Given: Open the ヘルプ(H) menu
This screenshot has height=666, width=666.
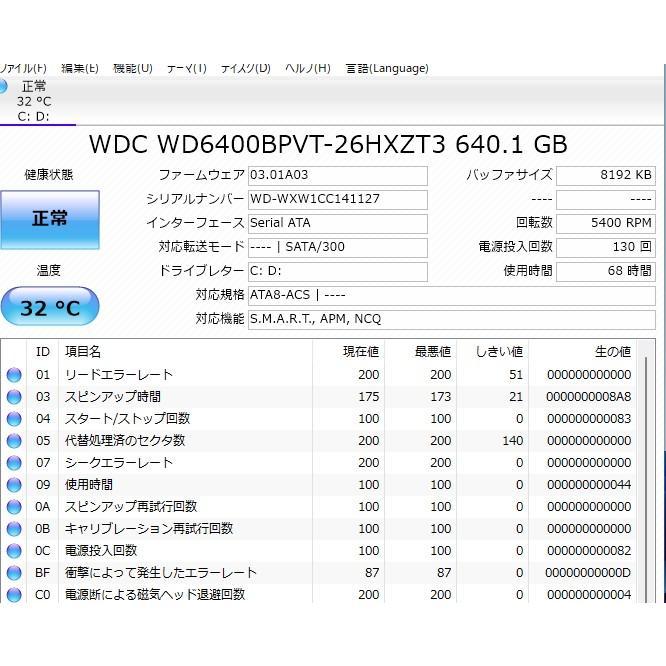Looking at the screenshot, I should tap(308, 68).
